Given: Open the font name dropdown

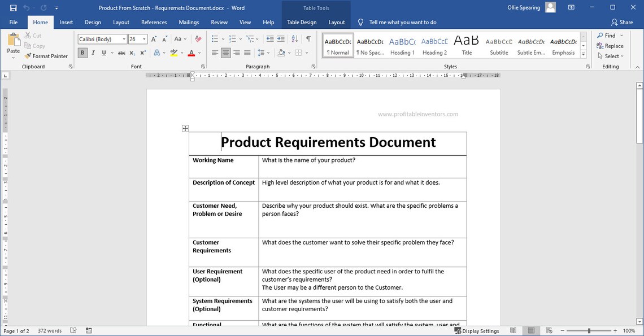Looking at the screenshot, I should [123, 39].
